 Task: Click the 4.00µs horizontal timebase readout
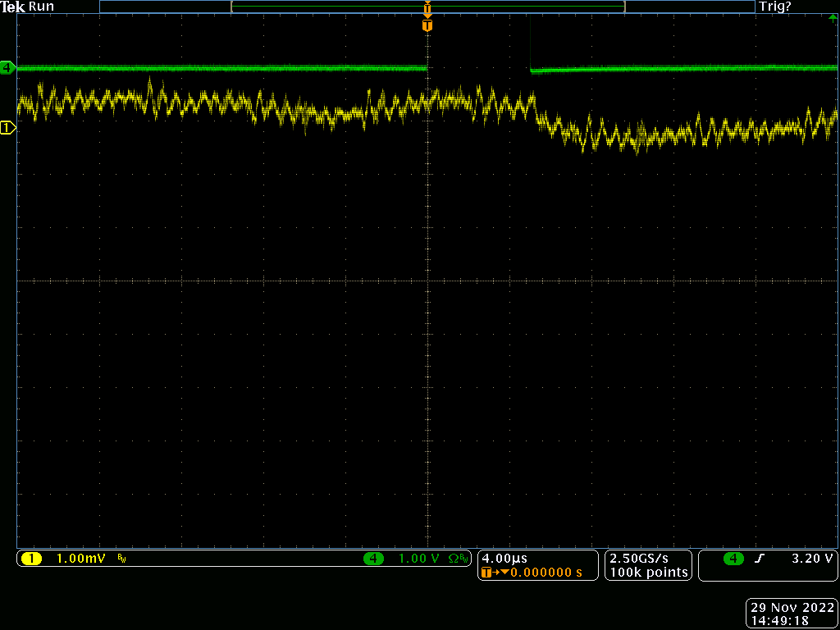(x=505, y=559)
